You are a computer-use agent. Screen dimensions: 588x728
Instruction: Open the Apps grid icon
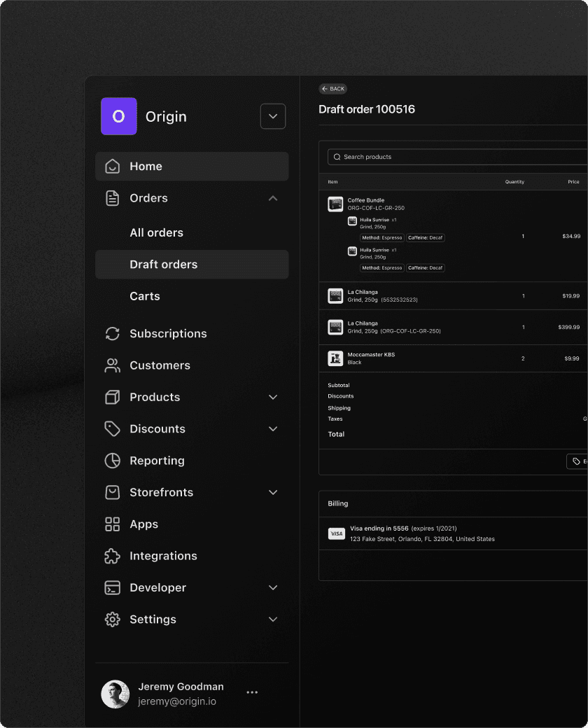point(113,524)
